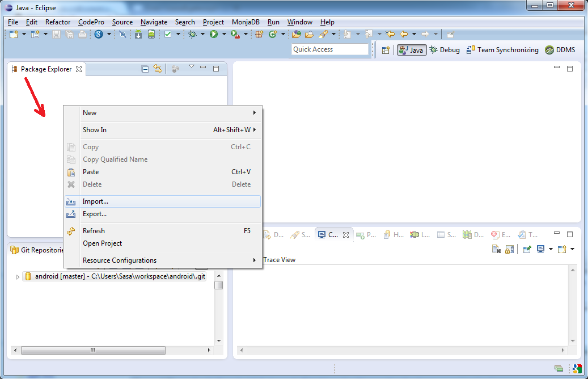
Task: Open the Open Console dropdown arrow
Action: 572,249
